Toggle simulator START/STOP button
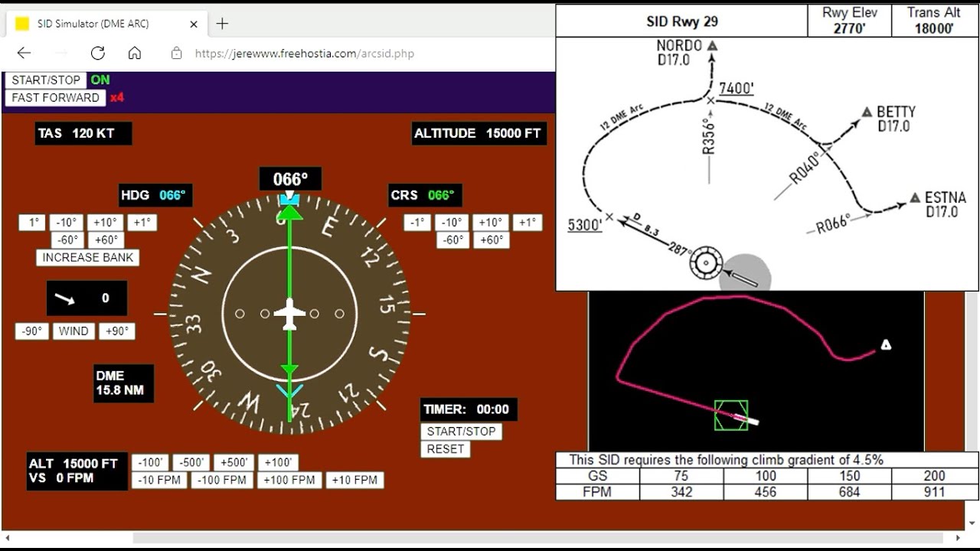The image size is (980, 551). (x=46, y=80)
